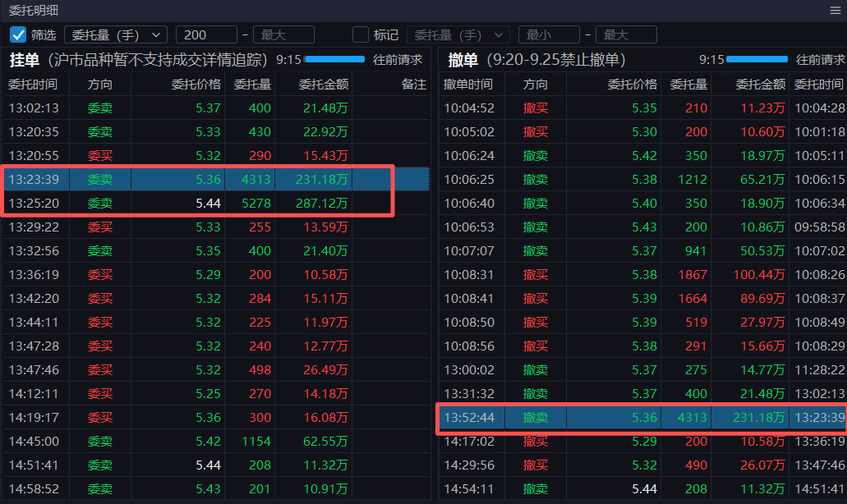Select the 撤单 row at 14:54:11
847x504 pixels.
click(642, 488)
